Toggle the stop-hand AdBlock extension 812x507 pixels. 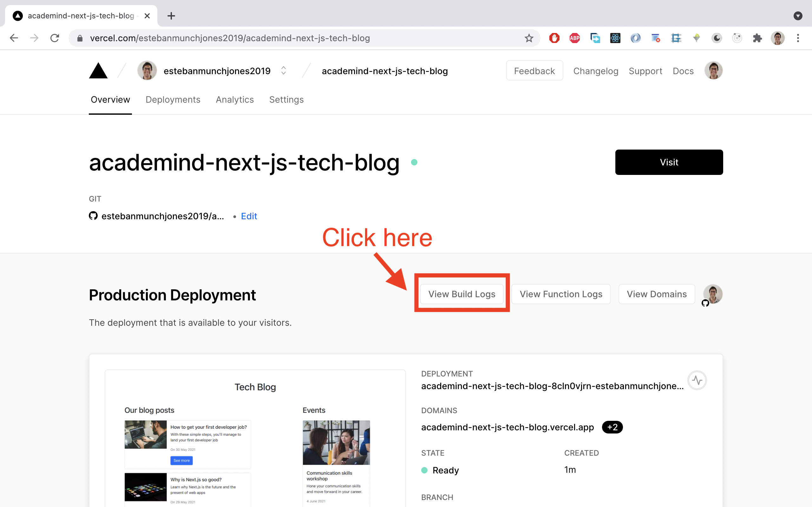(x=554, y=38)
